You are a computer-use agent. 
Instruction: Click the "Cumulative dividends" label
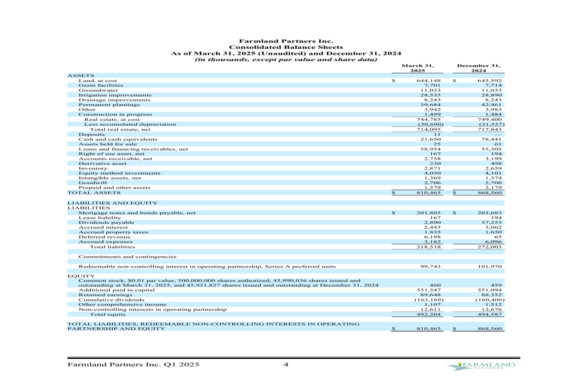tap(112, 300)
